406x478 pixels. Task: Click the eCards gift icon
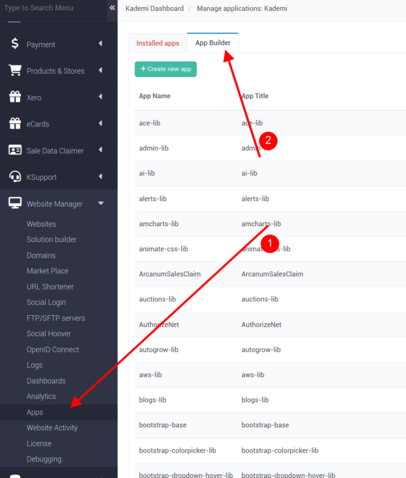pos(15,123)
